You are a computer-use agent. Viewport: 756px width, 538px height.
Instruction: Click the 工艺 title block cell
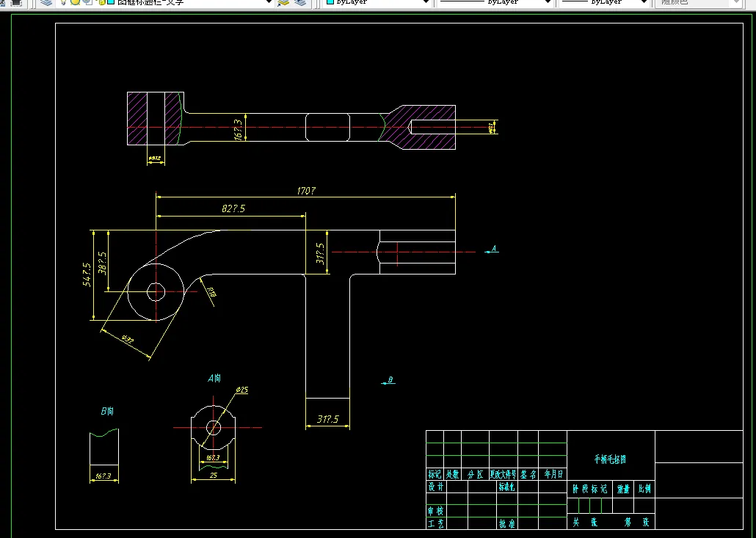pyautogui.click(x=436, y=523)
